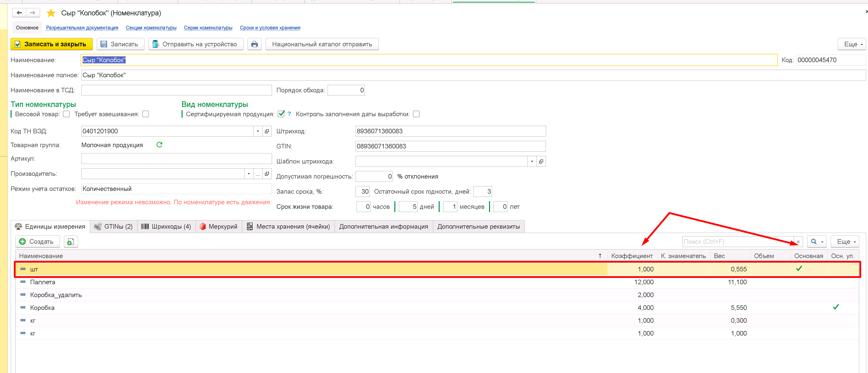Click the Порядок обхода field

[x=346, y=90]
